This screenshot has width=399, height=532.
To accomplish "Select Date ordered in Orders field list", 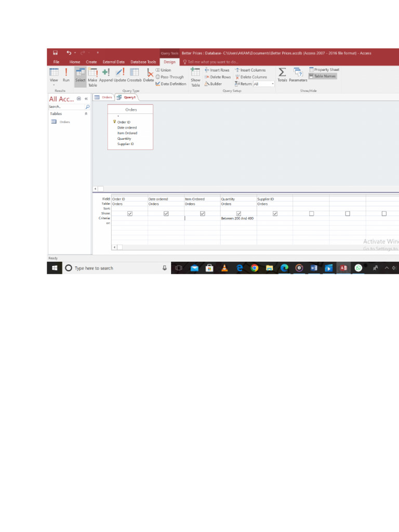I will [127, 128].
